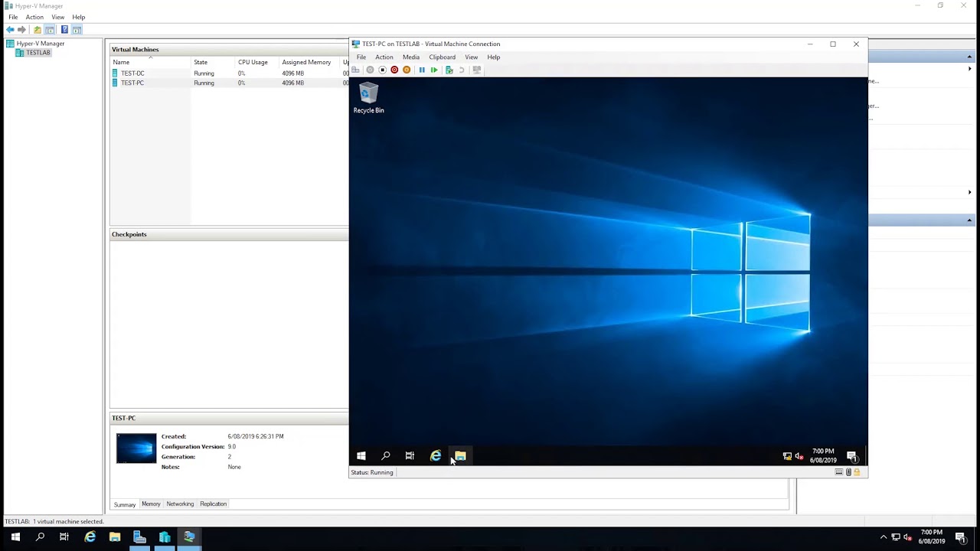Click the orange Save VM state icon

(407, 70)
